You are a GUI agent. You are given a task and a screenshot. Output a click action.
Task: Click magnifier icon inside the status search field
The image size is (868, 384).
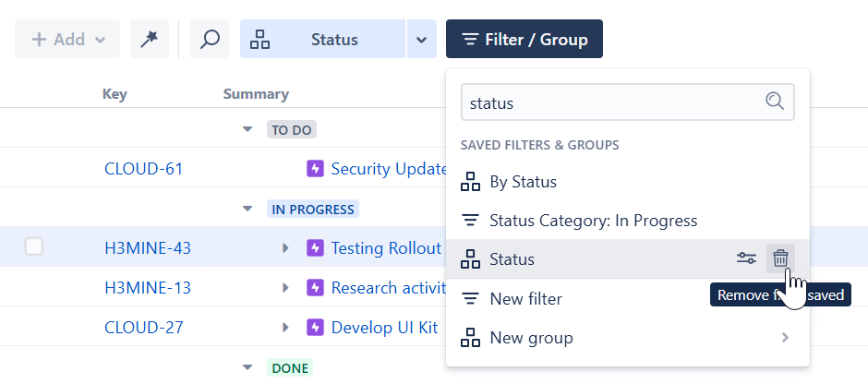[x=775, y=102]
